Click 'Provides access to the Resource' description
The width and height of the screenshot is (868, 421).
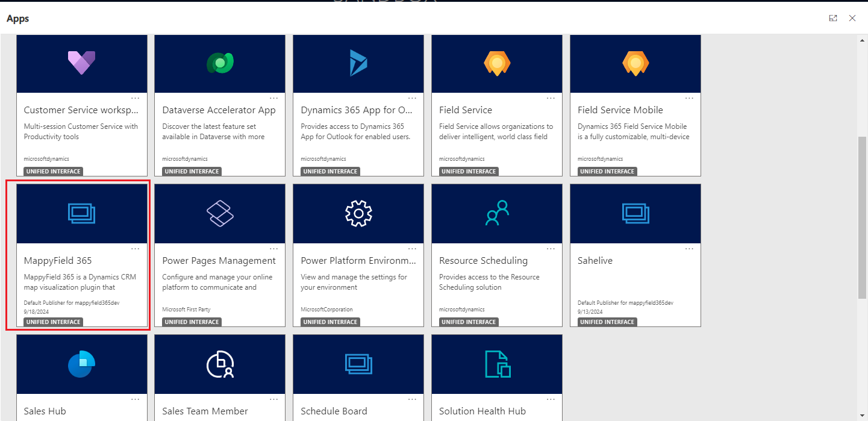click(489, 277)
